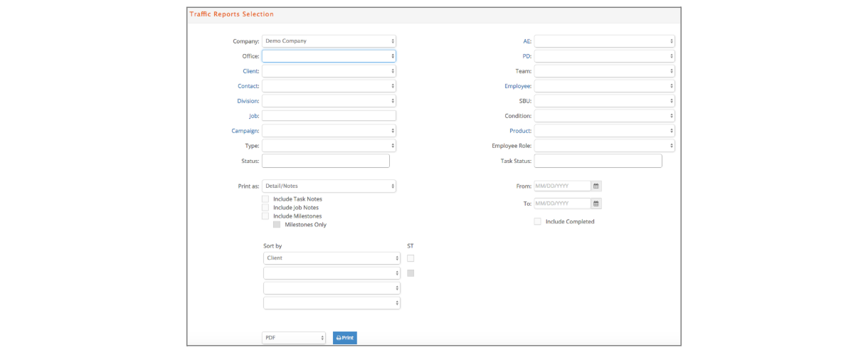The height and width of the screenshot is (355, 868).
Task: Click into the Job text field
Action: (x=329, y=116)
